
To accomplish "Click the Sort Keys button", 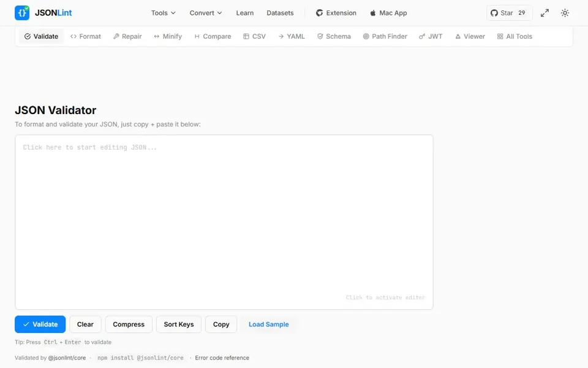I will click(179, 324).
